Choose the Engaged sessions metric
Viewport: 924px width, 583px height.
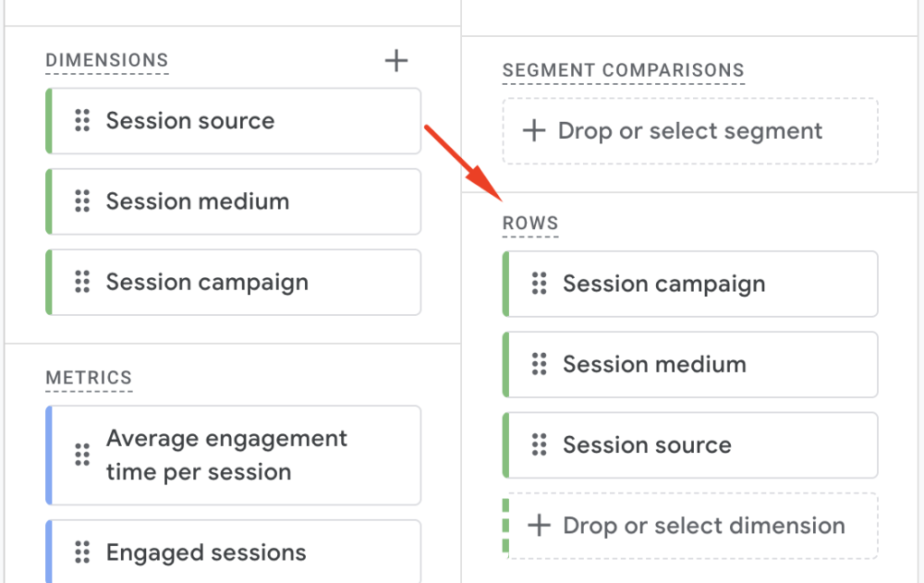pos(207,552)
